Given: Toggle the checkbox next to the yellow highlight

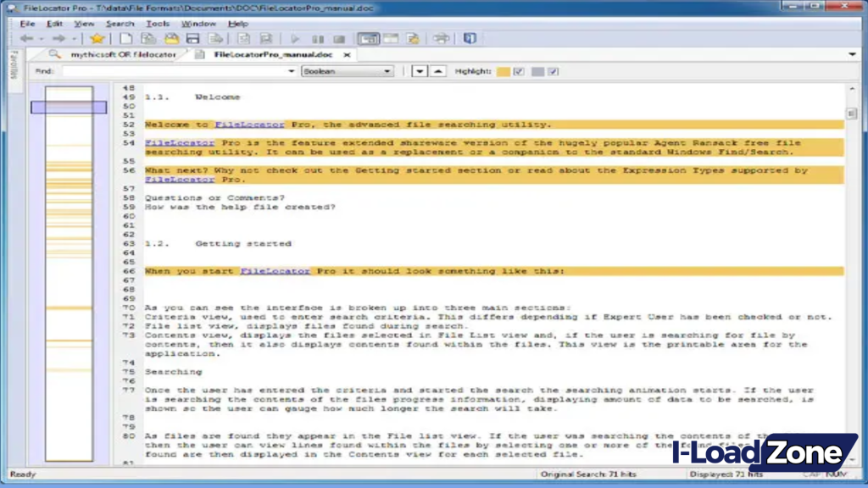Looking at the screenshot, I should pyautogui.click(x=518, y=71).
